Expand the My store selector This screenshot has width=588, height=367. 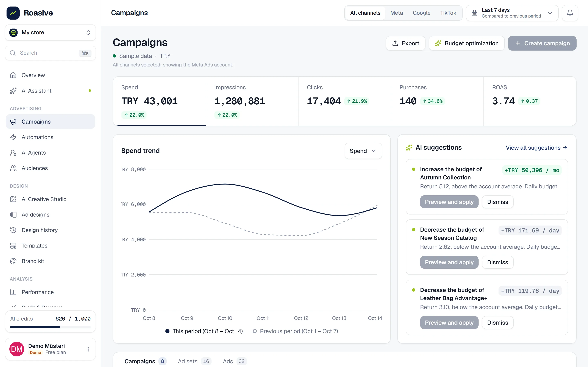[50, 33]
